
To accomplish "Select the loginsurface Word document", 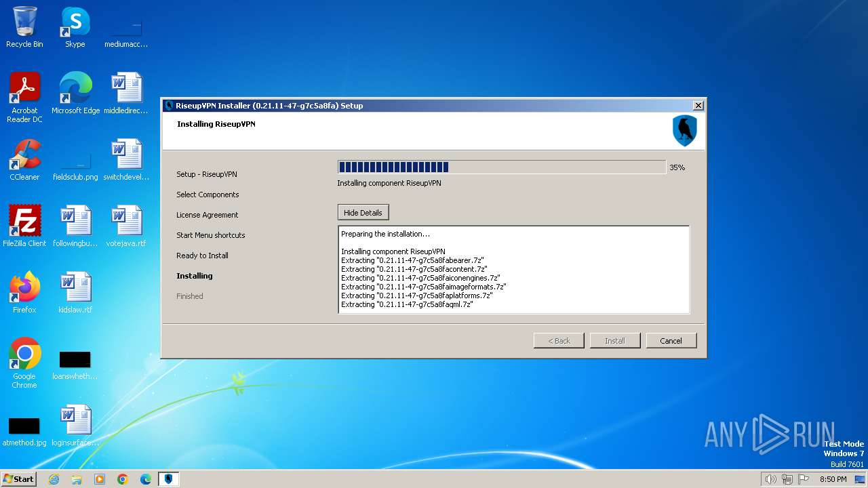I will (x=75, y=426).
